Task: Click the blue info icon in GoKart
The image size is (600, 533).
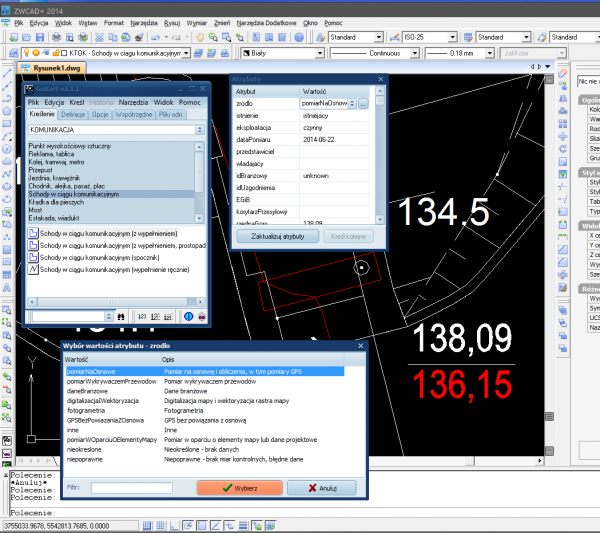Action: 189,316
